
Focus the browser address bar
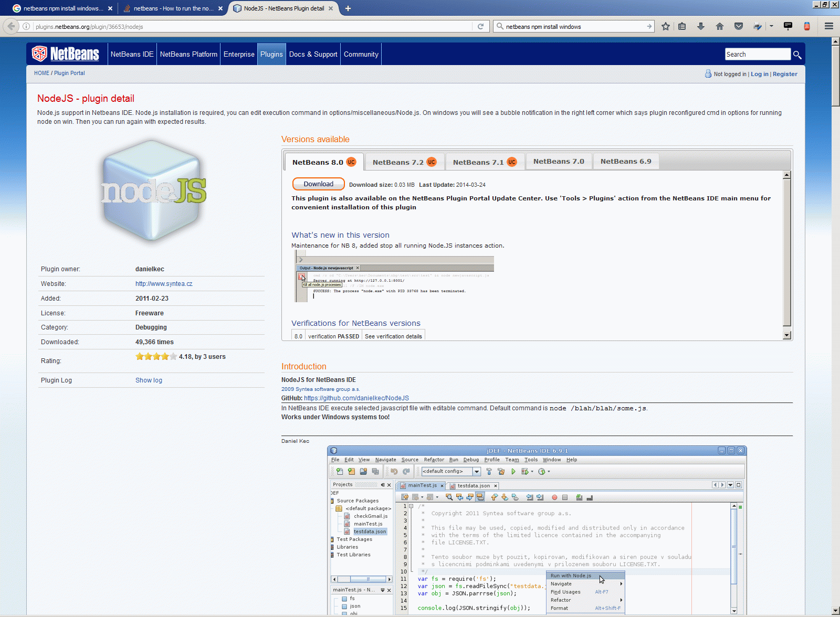pos(252,26)
